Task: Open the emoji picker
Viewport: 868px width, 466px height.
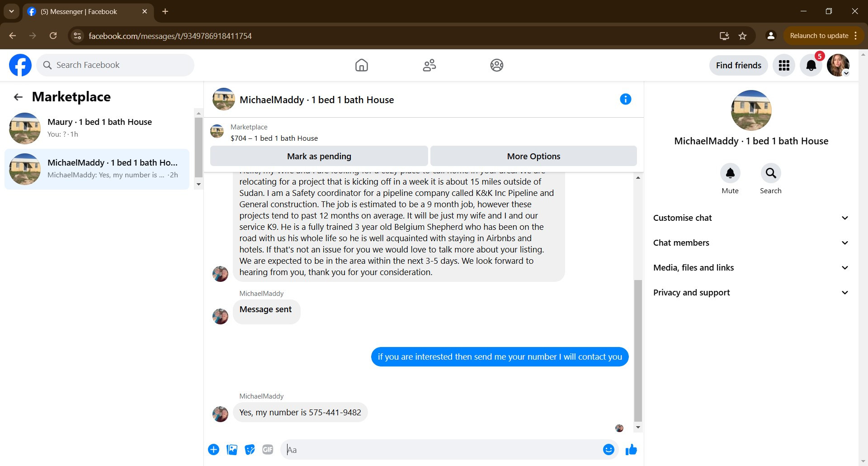Action: point(609,450)
